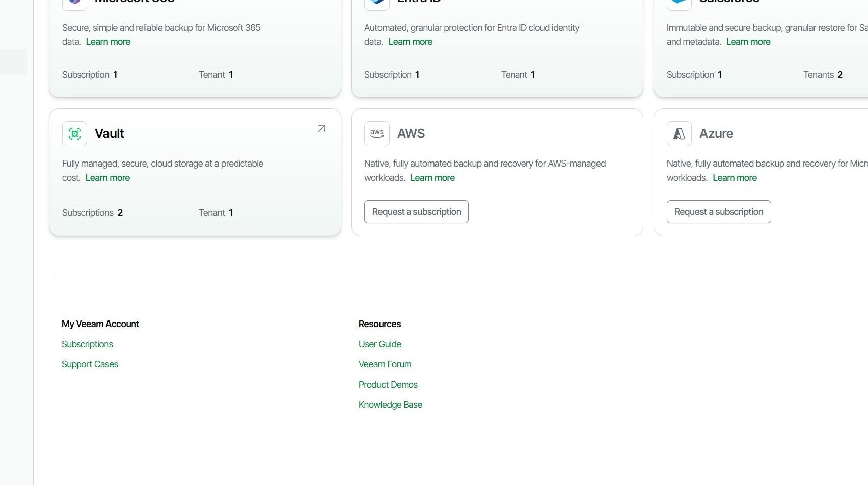
Task: Click the AWS logo icon
Action: click(x=377, y=134)
